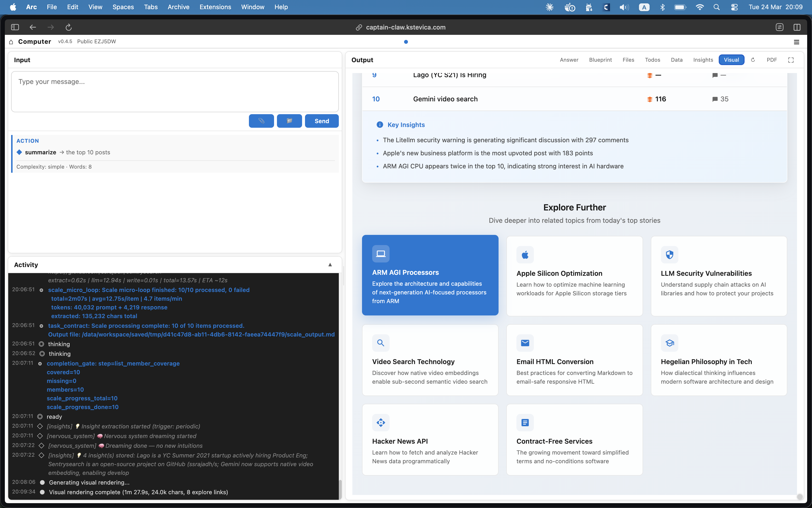This screenshot has height=508, width=812.
Task: Show the Data tab
Action: coord(676,60)
